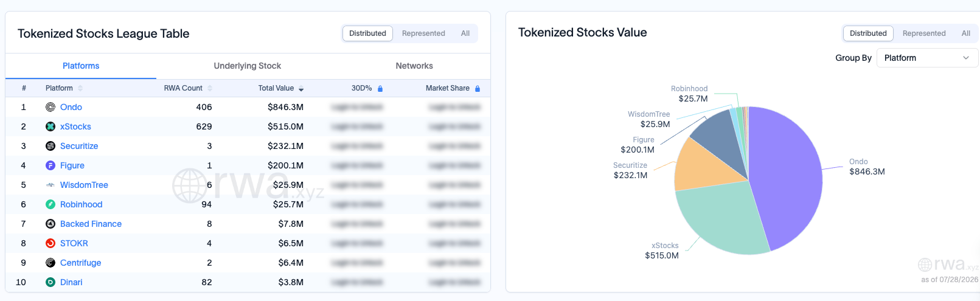
Task: Open the Figure platform link
Action: (x=72, y=165)
